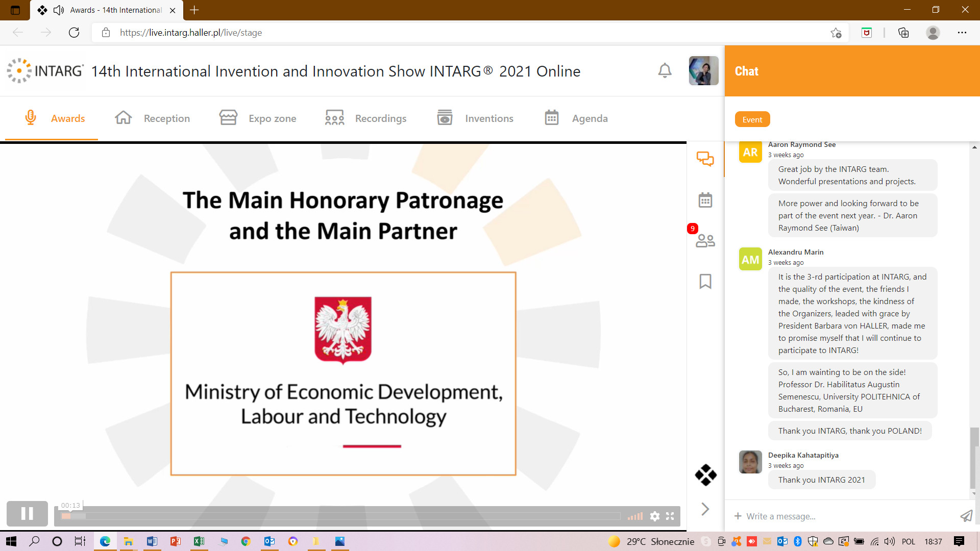Open the weather widget 29°C Słonecznie
This screenshot has width=980, height=551.
click(651, 541)
